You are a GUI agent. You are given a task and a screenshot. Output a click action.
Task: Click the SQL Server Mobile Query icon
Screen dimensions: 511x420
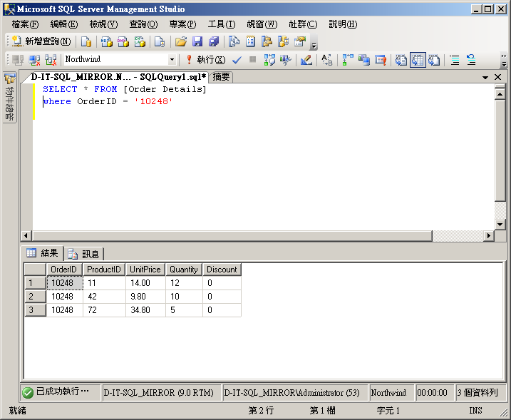click(x=160, y=42)
